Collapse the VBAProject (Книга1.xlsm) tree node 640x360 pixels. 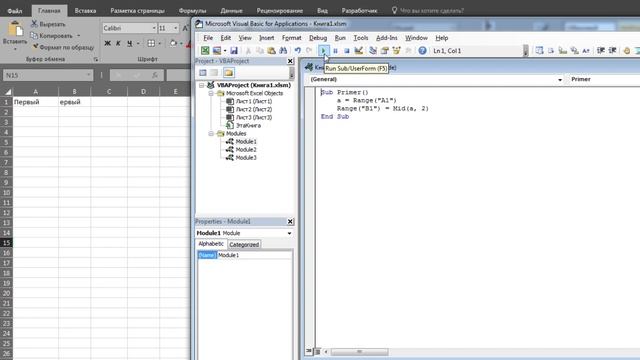pos(202,85)
